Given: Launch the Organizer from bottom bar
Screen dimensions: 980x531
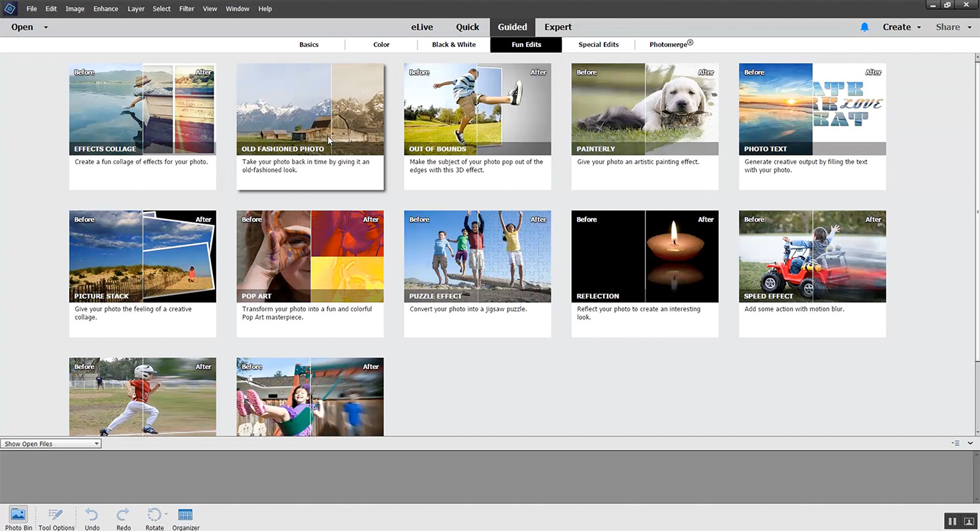Looking at the screenshot, I should (x=186, y=516).
